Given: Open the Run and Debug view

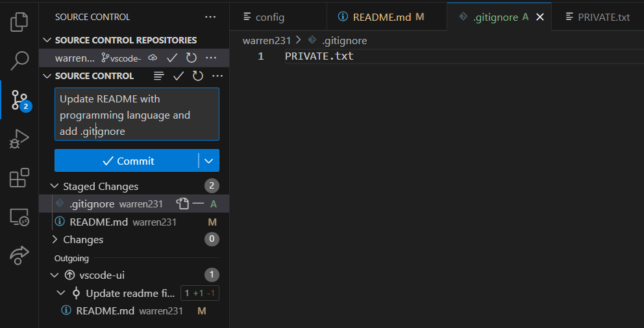Looking at the screenshot, I should point(19,139).
